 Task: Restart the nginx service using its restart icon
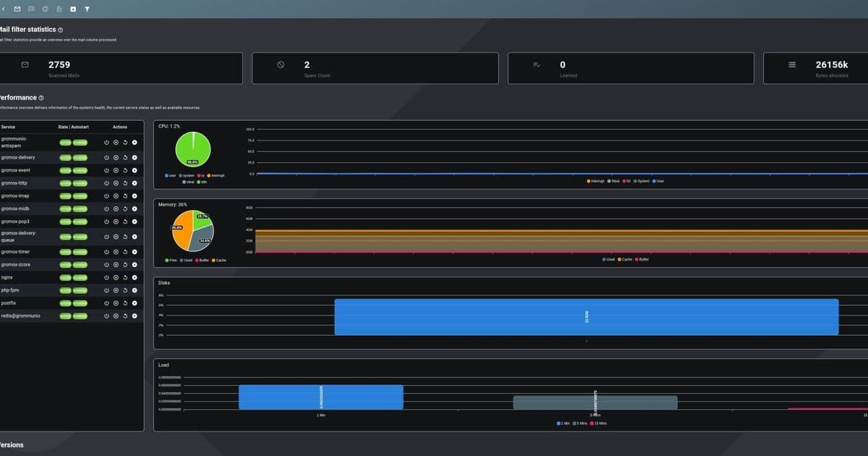(x=126, y=277)
